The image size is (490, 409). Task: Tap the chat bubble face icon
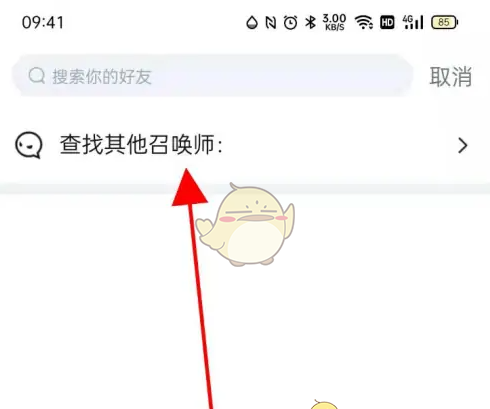(29, 145)
